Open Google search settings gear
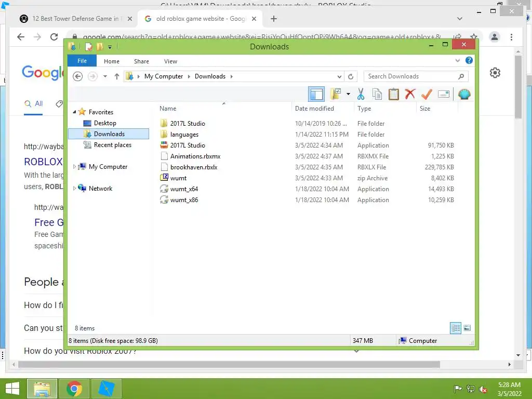 pyautogui.click(x=495, y=73)
